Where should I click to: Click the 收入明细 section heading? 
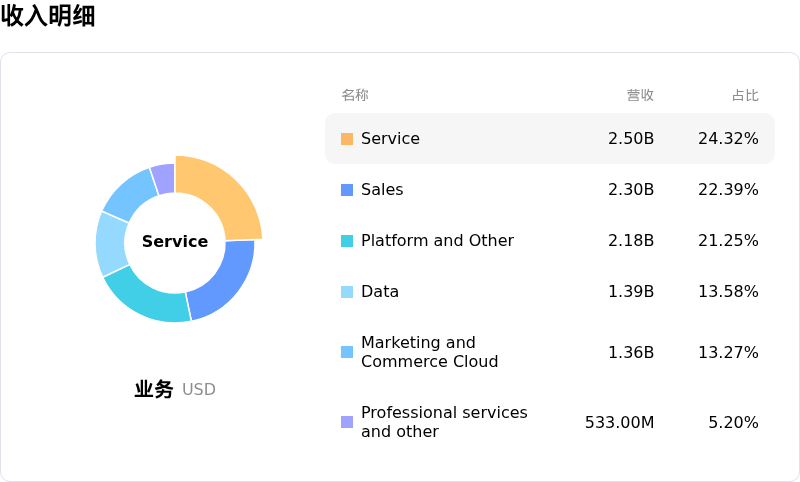[x=48, y=16]
